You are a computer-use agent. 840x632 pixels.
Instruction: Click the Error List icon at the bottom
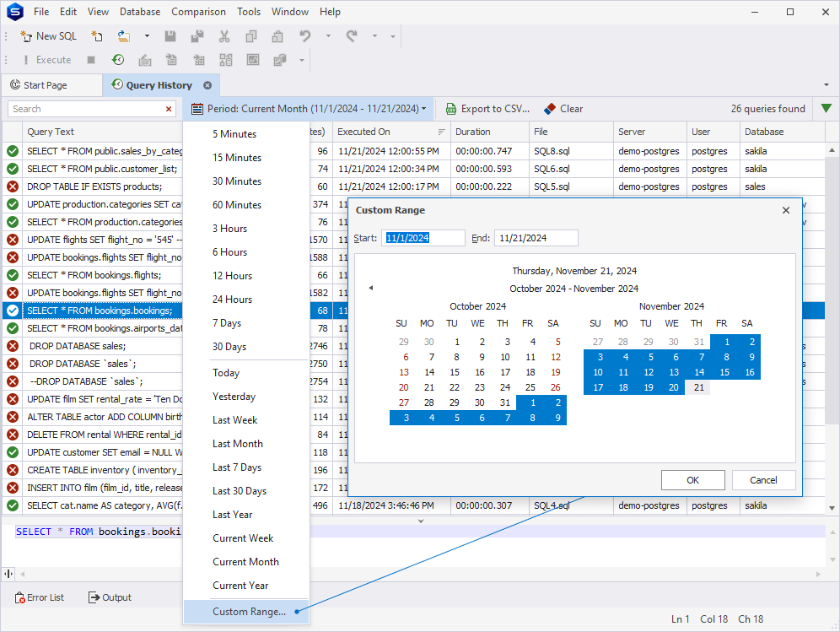(20, 597)
